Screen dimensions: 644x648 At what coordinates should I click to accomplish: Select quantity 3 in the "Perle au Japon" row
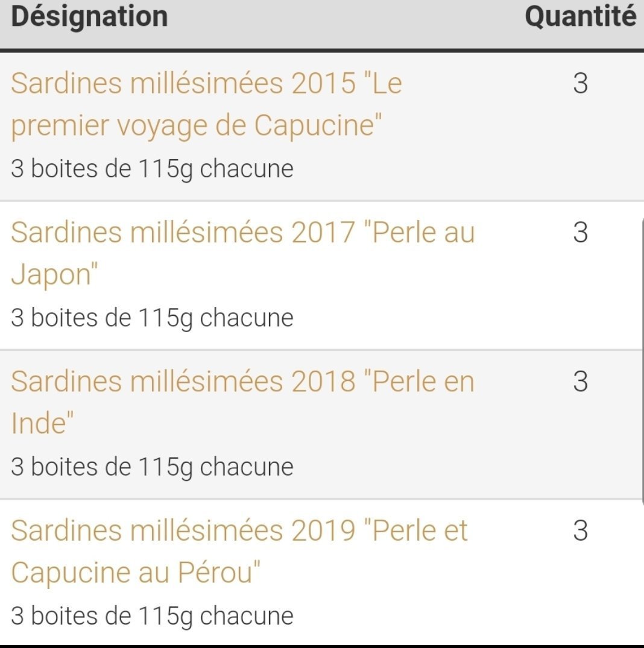coord(580,233)
